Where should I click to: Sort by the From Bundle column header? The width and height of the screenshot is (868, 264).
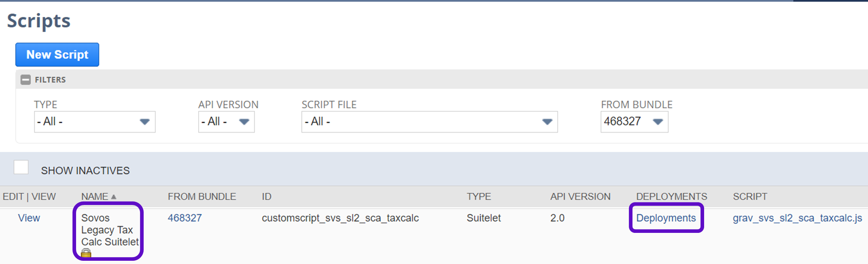(x=202, y=196)
